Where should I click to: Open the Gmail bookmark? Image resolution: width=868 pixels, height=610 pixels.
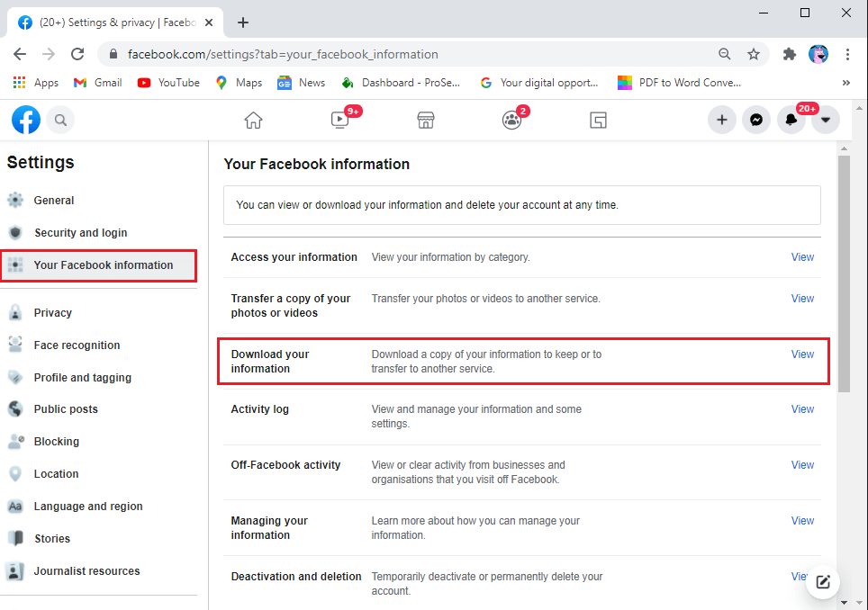(98, 83)
